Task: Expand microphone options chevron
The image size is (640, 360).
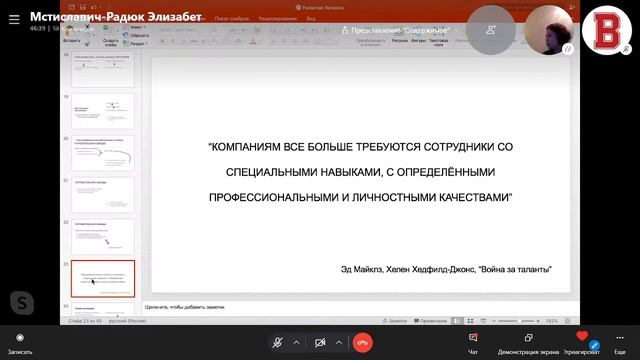Action: pos(296,342)
